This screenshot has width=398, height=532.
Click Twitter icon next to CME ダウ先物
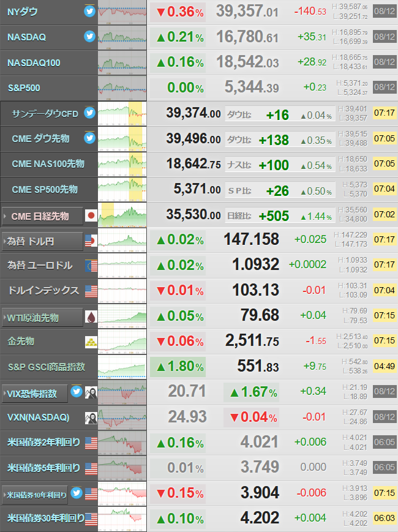[x=89, y=138]
